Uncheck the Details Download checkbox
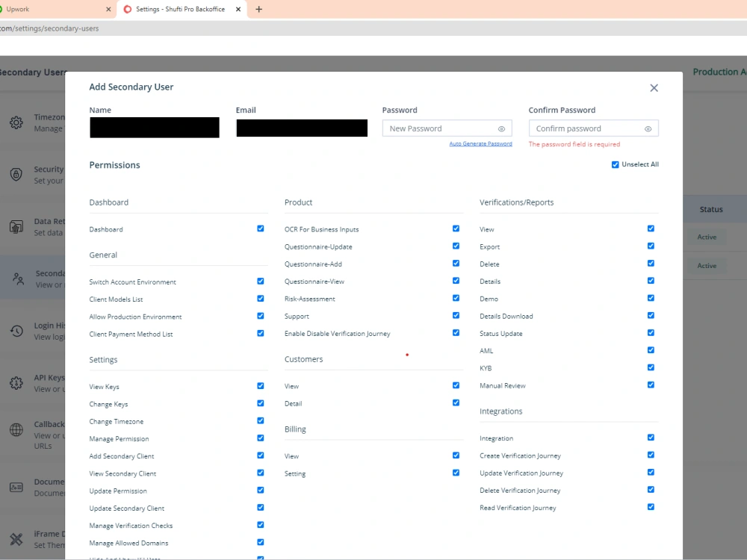The image size is (747, 560). (x=651, y=316)
